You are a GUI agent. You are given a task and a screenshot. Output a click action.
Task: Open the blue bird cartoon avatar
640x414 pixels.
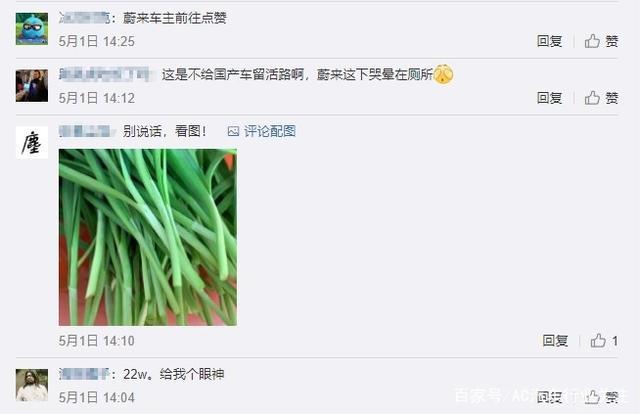click(x=32, y=29)
